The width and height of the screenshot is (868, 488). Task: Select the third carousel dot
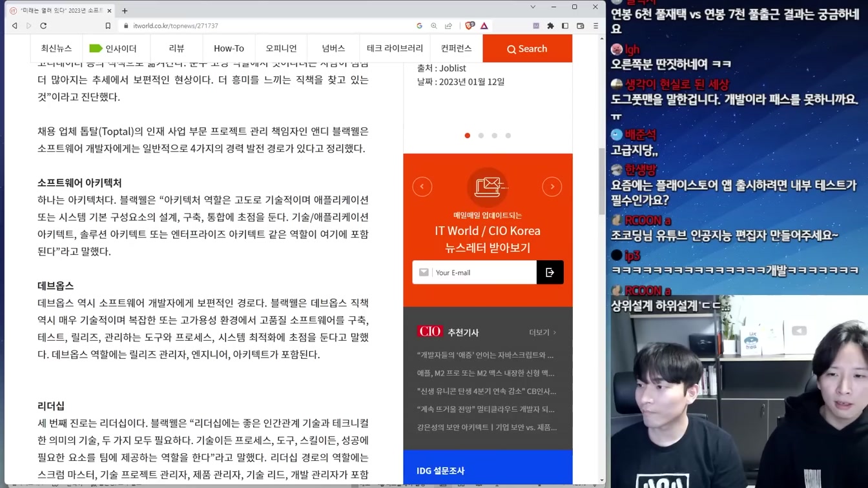(495, 136)
